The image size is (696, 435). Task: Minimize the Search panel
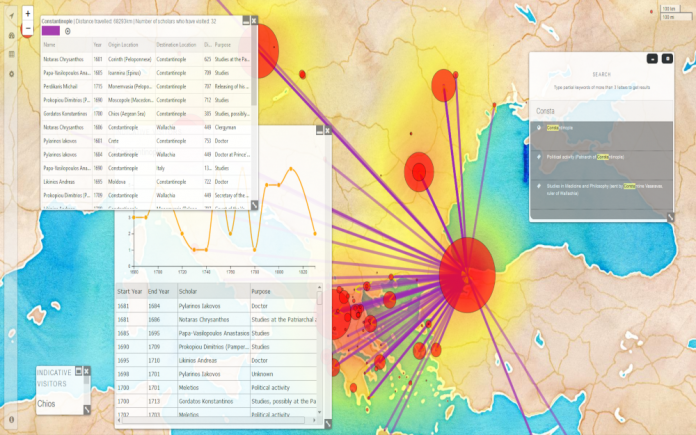tap(652, 59)
